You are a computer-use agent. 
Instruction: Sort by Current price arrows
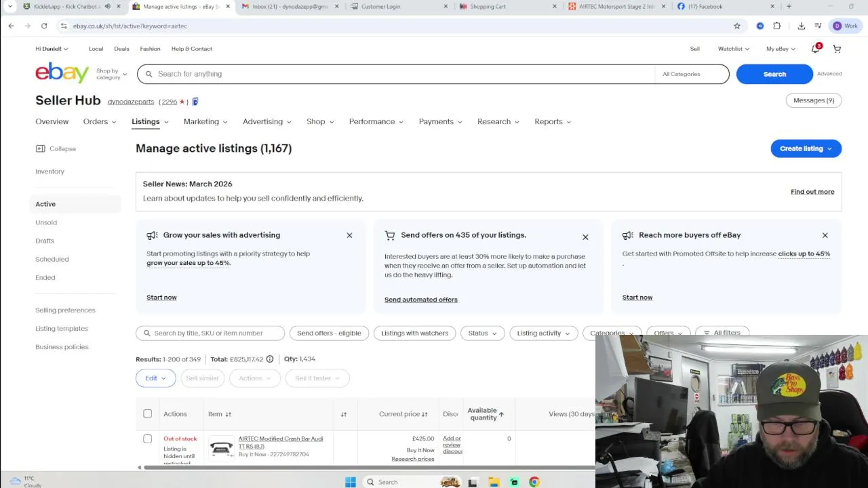pos(425,414)
